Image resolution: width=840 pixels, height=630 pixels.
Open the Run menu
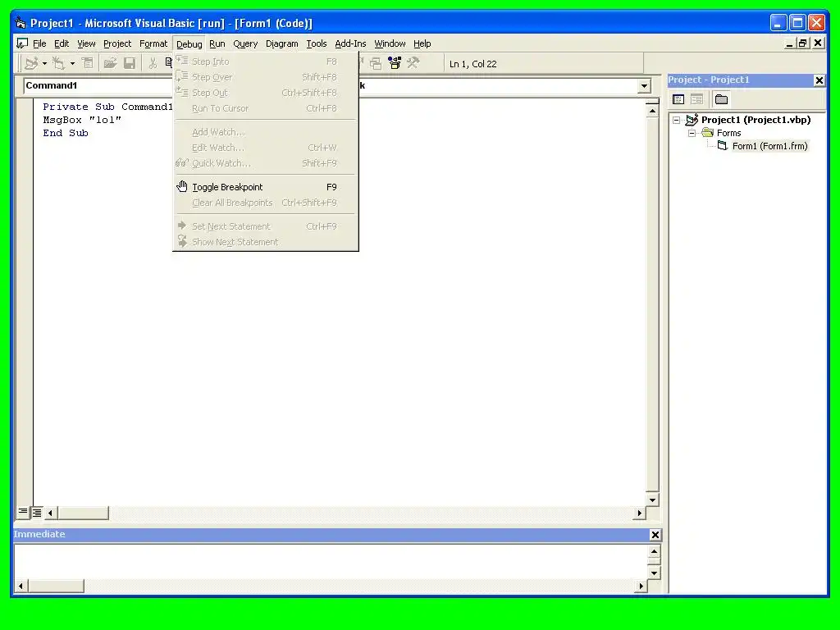pyautogui.click(x=217, y=44)
